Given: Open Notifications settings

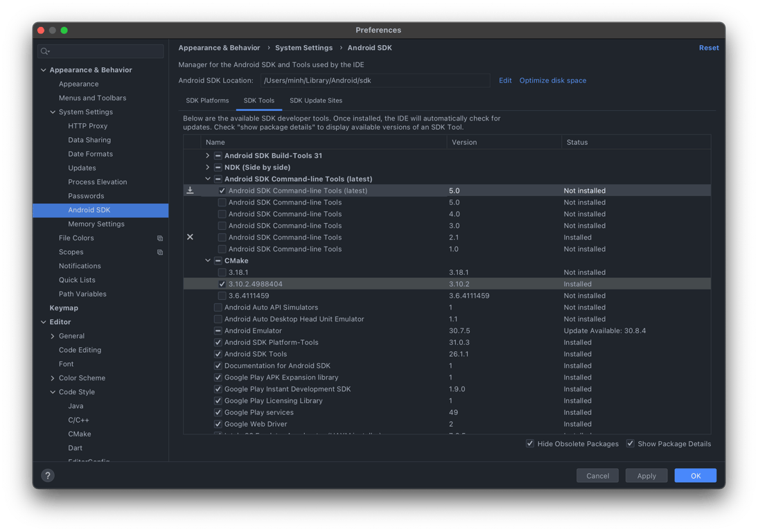Looking at the screenshot, I should 80,266.
